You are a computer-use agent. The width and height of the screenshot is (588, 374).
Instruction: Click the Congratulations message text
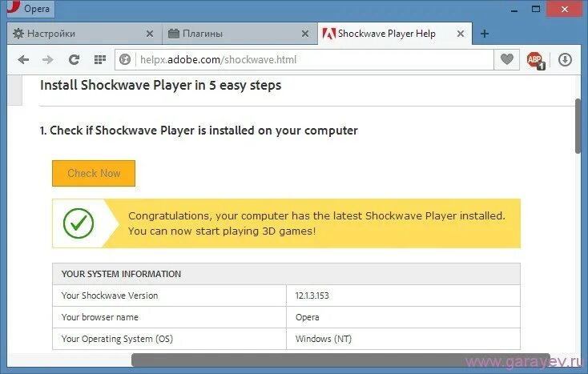(317, 223)
